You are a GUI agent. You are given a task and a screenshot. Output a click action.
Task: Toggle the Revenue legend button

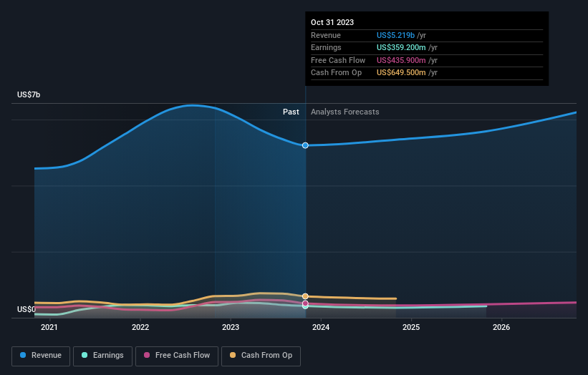click(x=41, y=356)
